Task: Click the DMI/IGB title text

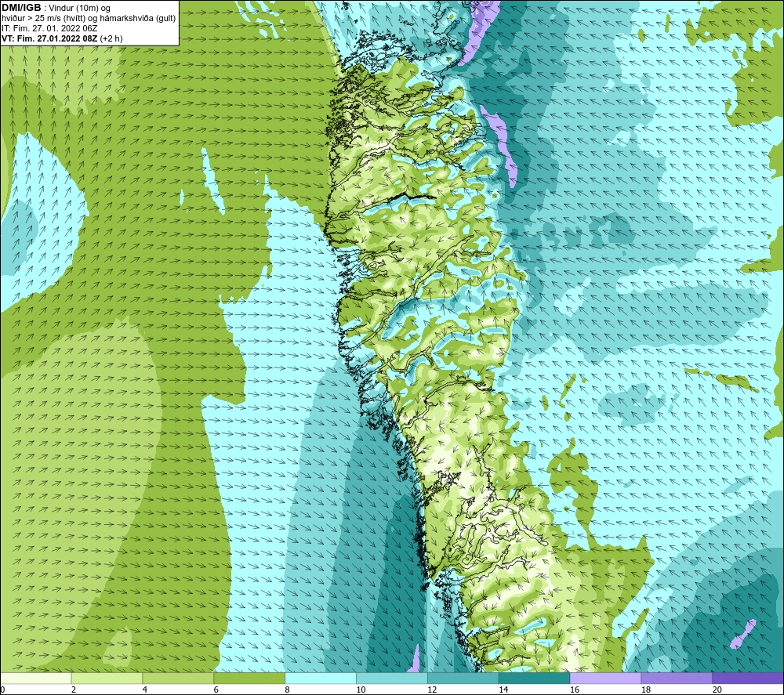Action: point(21,8)
